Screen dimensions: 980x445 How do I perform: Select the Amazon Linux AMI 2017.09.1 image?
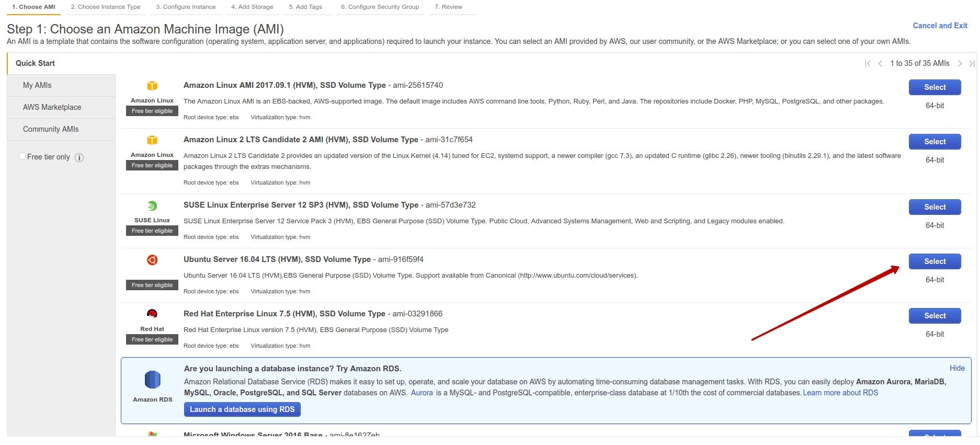click(x=935, y=87)
